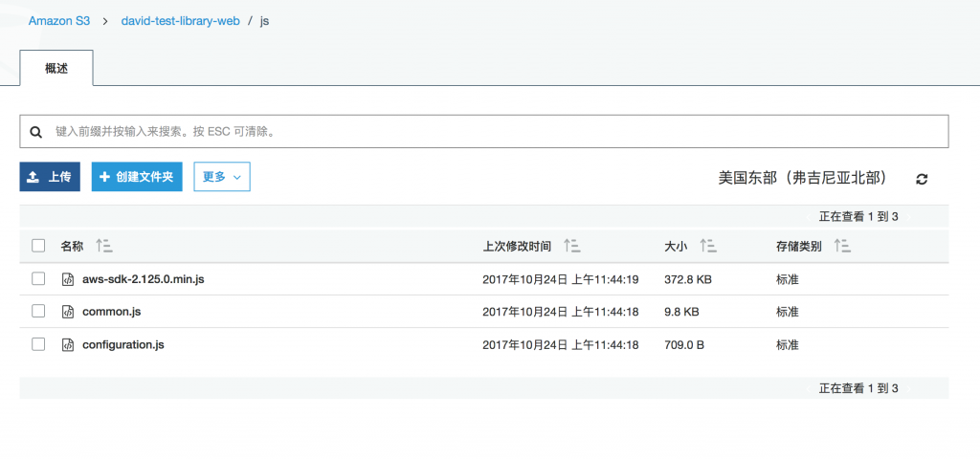Image resolution: width=980 pixels, height=459 pixels.
Task: Go to next page arrow in bottom pager
Action: point(908,388)
